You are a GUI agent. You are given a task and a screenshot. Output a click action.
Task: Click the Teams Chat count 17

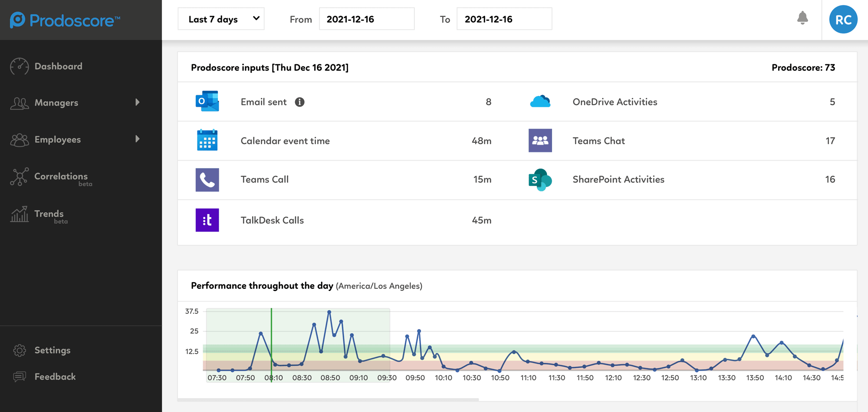pyautogui.click(x=830, y=141)
